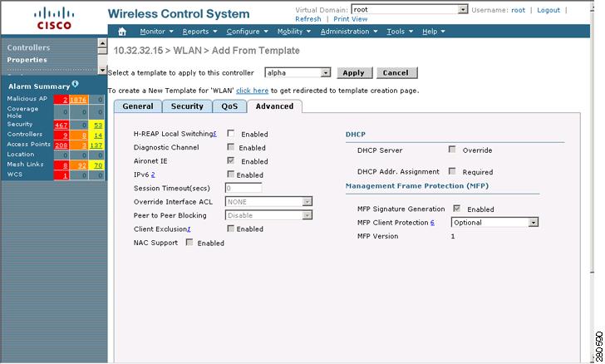Toggle H-REAP Local Switching Enabled checkbox
This screenshot has width=605, height=364.
pos(231,133)
